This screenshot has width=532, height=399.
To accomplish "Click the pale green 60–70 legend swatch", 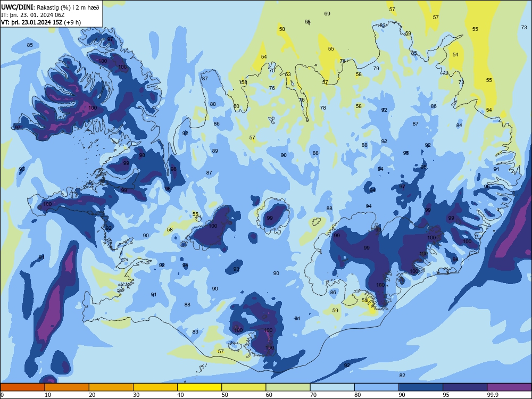I will point(288,387).
